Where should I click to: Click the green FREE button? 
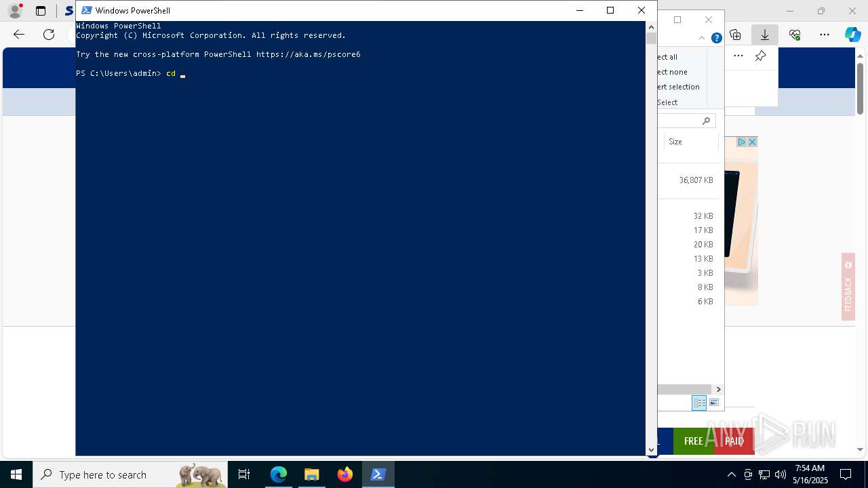click(693, 441)
